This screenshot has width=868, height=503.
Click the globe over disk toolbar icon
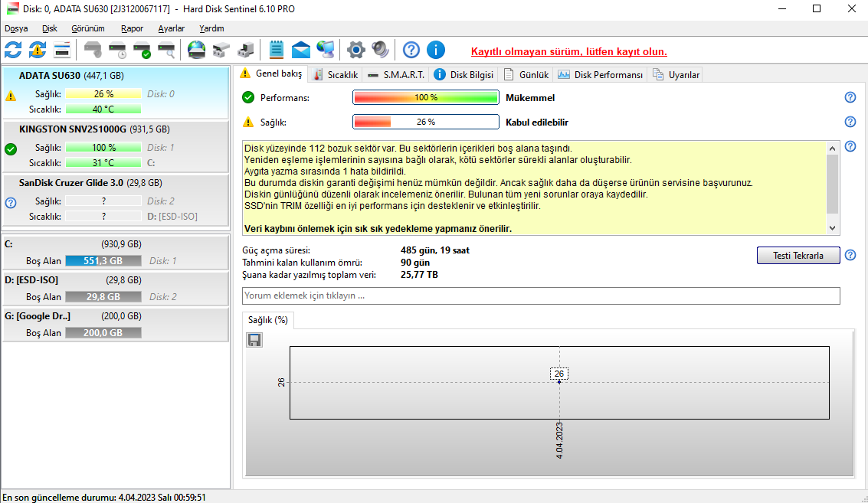(x=196, y=50)
